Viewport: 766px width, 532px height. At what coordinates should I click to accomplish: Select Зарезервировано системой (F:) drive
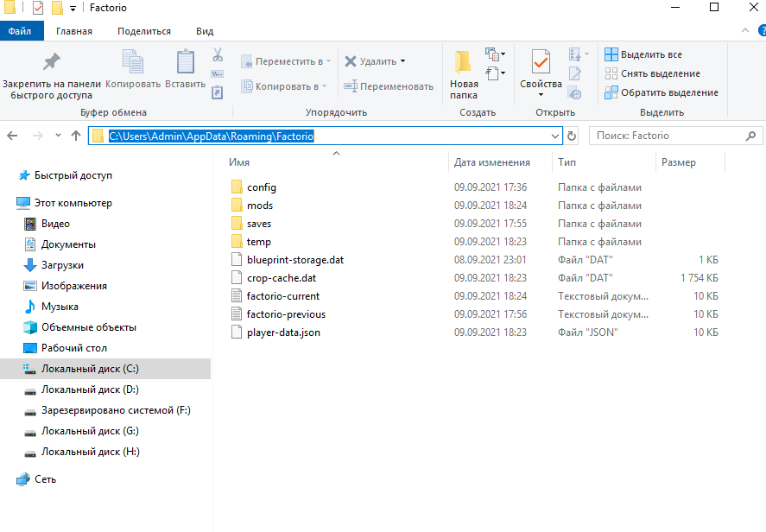(x=116, y=410)
